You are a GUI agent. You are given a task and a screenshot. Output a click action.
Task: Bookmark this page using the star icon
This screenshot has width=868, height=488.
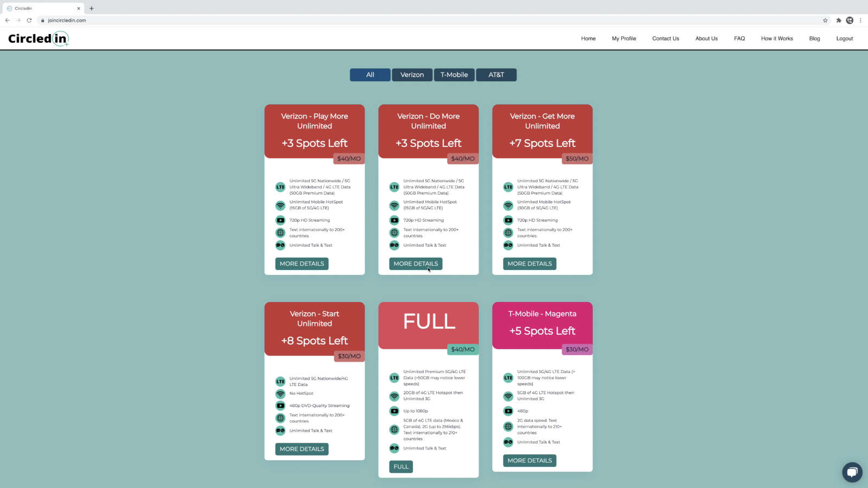click(x=825, y=20)
